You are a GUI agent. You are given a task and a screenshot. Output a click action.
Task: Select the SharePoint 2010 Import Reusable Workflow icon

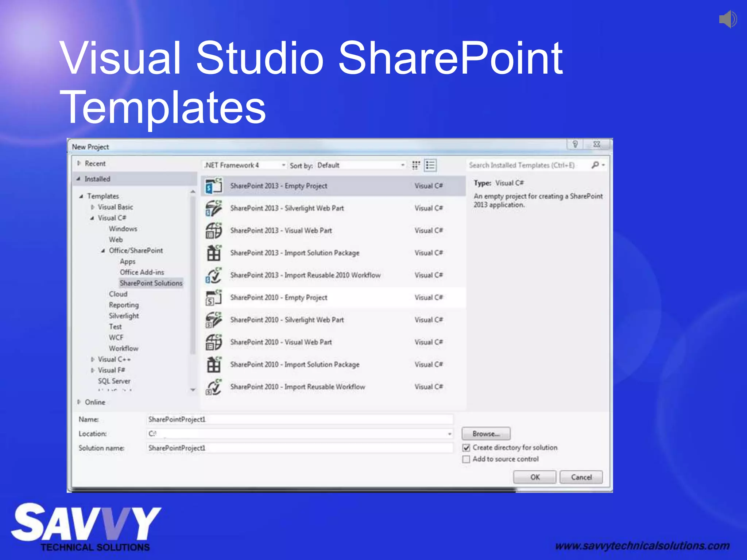(213, 387)
